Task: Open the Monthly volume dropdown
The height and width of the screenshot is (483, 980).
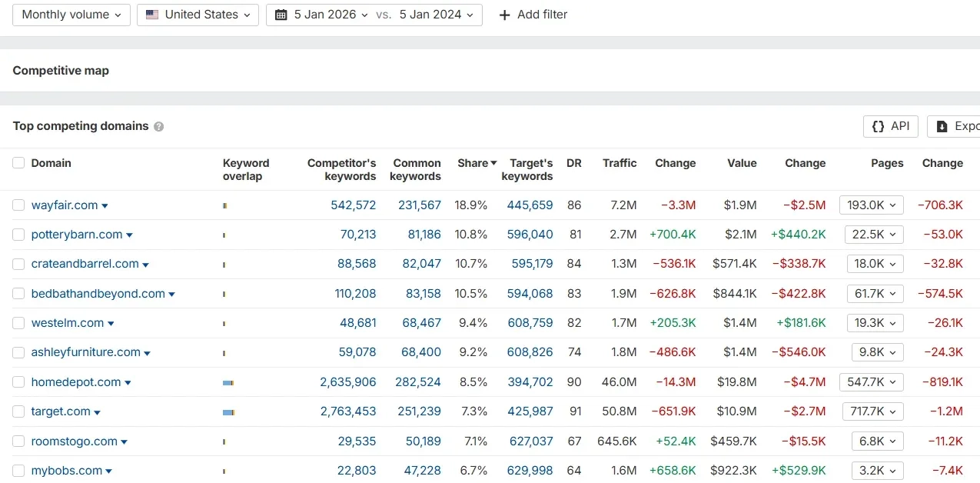Action: (71, 15)
